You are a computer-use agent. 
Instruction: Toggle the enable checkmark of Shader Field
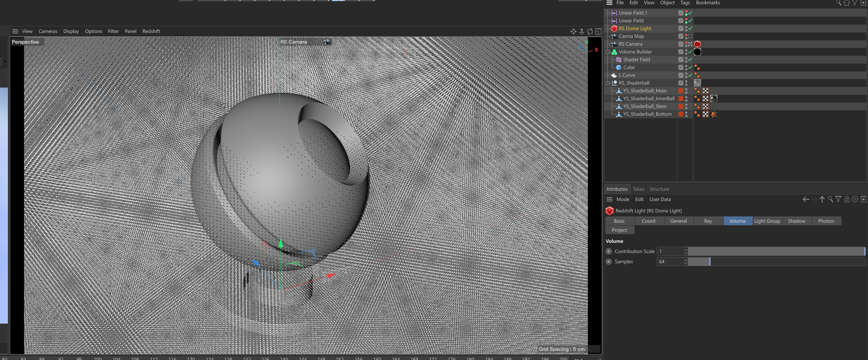click(x=690, y=60)
